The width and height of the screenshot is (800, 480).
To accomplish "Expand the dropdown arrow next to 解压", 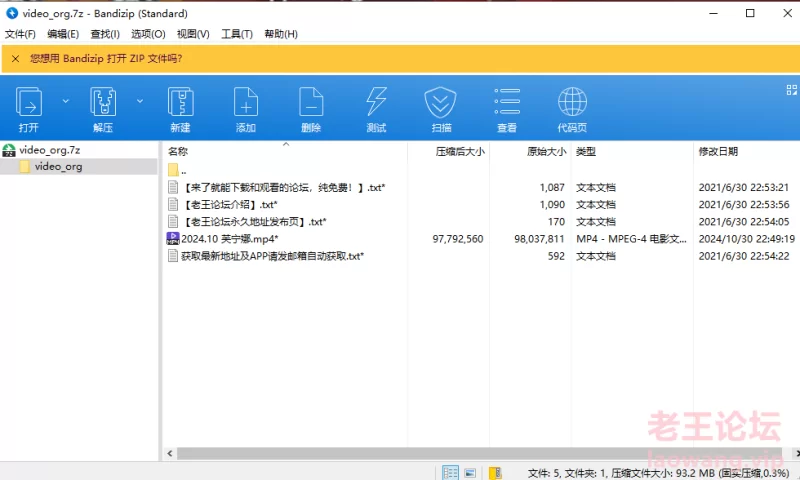I will [140, 101].
